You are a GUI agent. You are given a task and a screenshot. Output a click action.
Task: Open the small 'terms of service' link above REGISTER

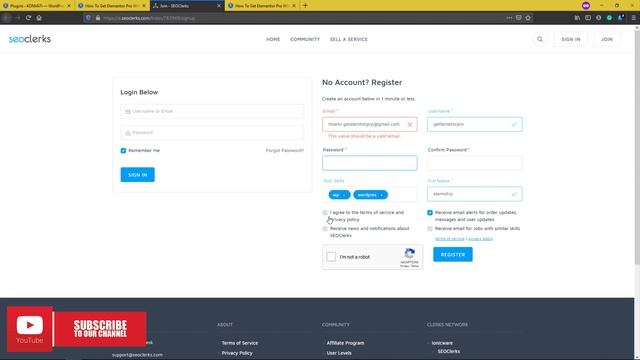click(449, 239)
